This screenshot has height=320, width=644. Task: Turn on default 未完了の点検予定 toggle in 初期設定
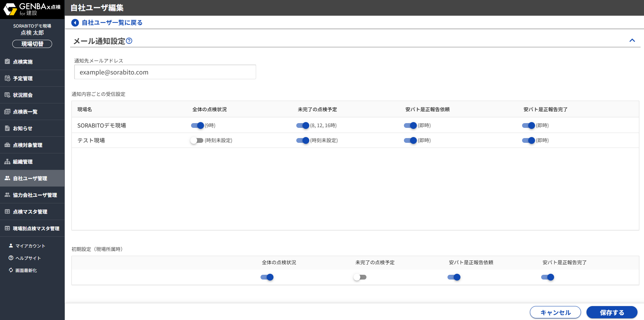click(360, 277)
